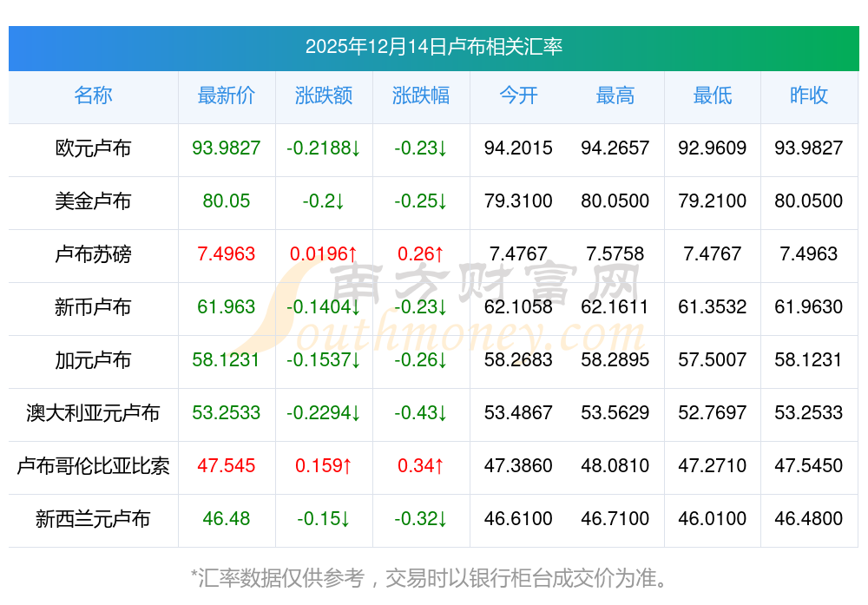Select the 涨跌幅 column header
868x605 pixels.
point(421,95)
